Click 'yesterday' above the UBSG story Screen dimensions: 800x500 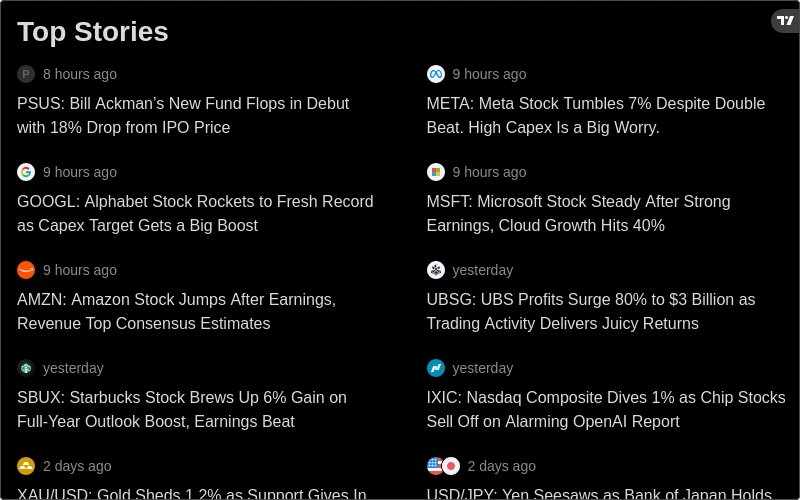click(483, 270)
